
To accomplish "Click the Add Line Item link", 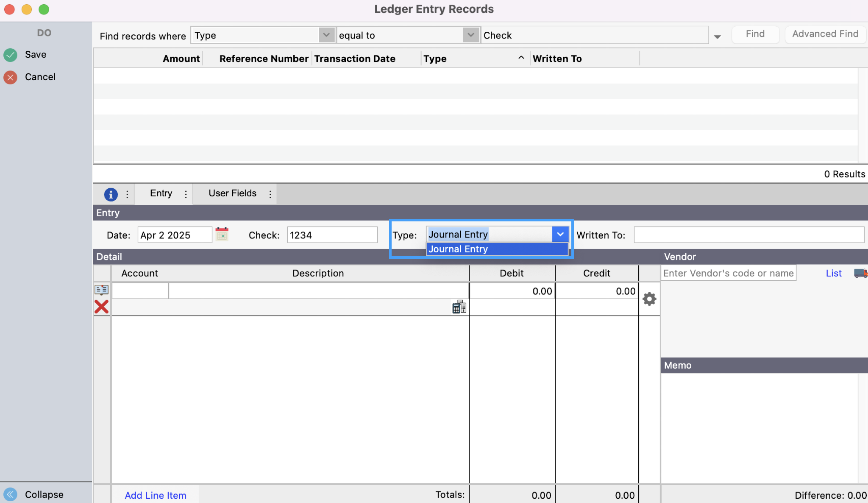I will click(155, 495).
